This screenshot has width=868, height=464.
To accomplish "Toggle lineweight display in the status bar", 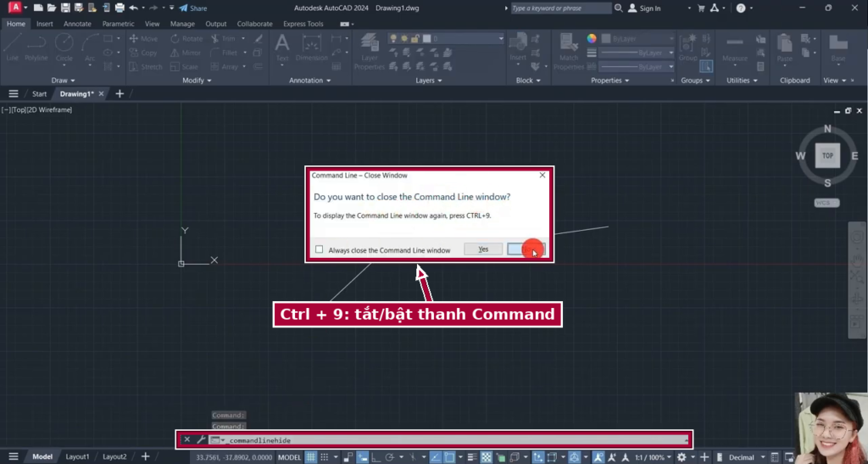I will pos(472,457).
